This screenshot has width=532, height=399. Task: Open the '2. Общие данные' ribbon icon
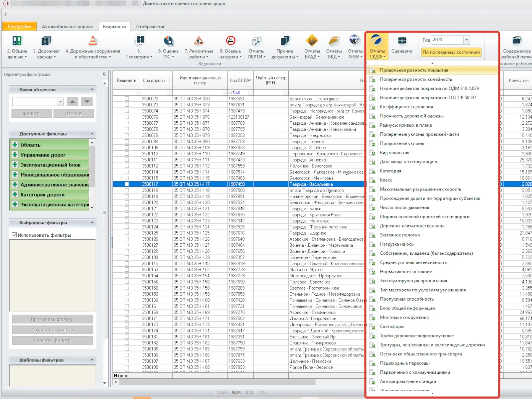pyautogui.click(x=17, y=41)
